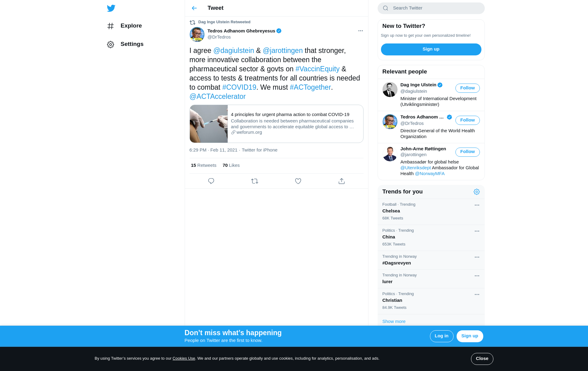The width and height of the screenshot is (588, 371).
Task: Follow John-Arne Røttingen
Action: point(467,152)
